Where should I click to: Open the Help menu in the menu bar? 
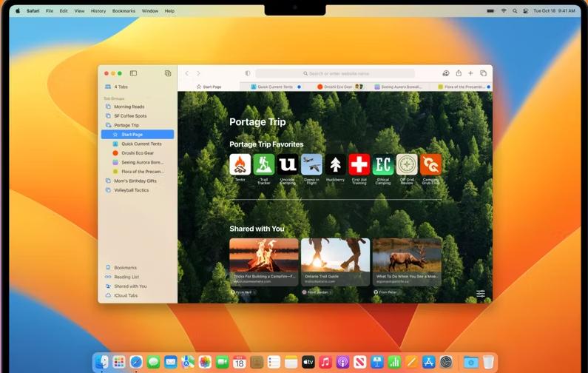[x=169, y=11]
